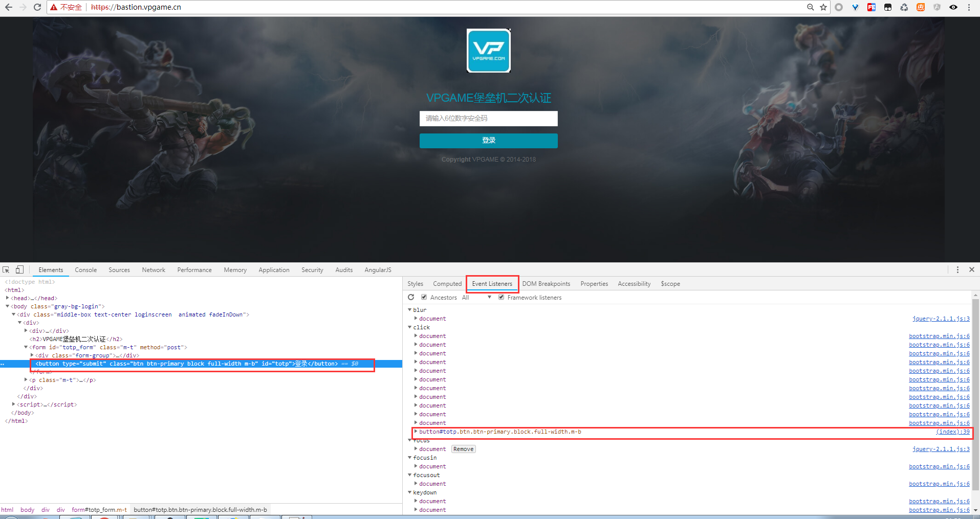Open the Properties pane tab
Image resolution: width=980 pixels, height=519 pixels.
pyautogui.click(x=594, y=284)
